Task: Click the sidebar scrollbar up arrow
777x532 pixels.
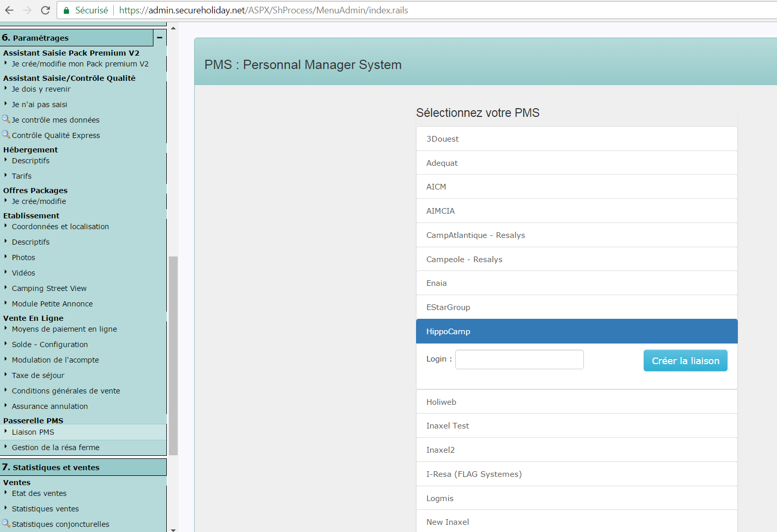Action: click(x=174, y=28)
